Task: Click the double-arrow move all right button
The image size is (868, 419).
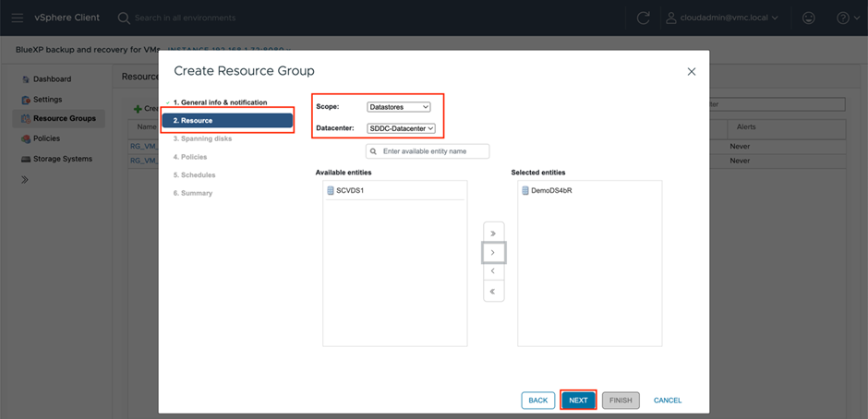Action: [493, 233]
